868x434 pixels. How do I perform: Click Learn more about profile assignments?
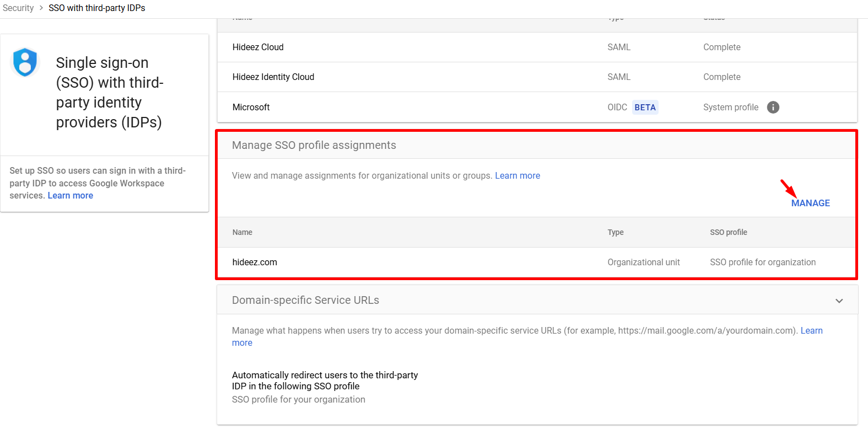coord(517,176)
